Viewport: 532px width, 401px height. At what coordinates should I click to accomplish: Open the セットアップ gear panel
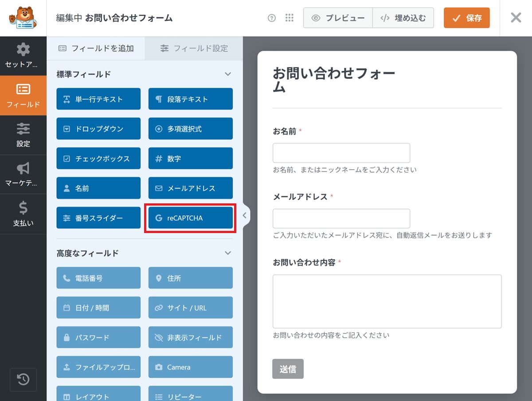point(23,56)
